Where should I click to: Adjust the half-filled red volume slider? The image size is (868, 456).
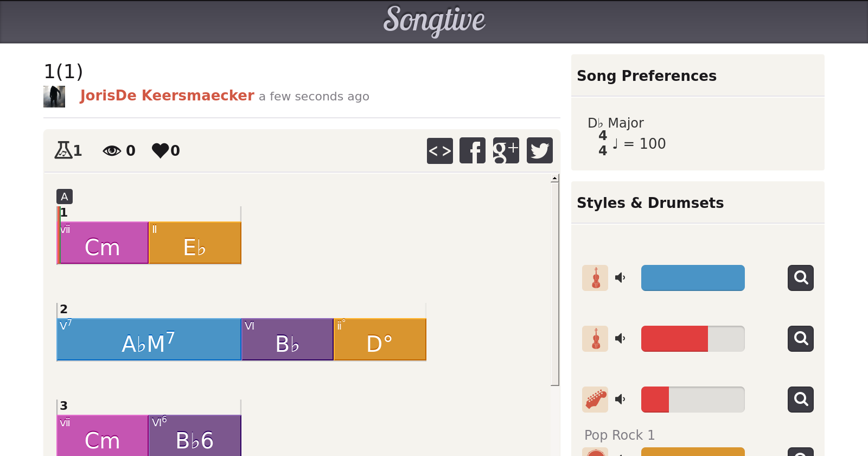[x=693, y=339]
